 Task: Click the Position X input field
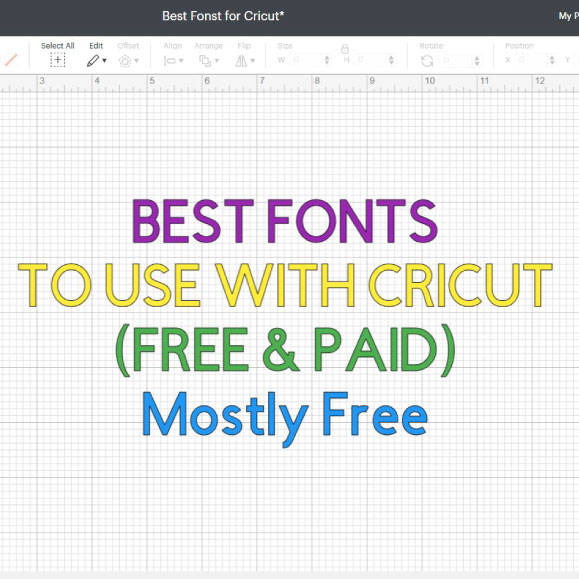pos(532,60)
